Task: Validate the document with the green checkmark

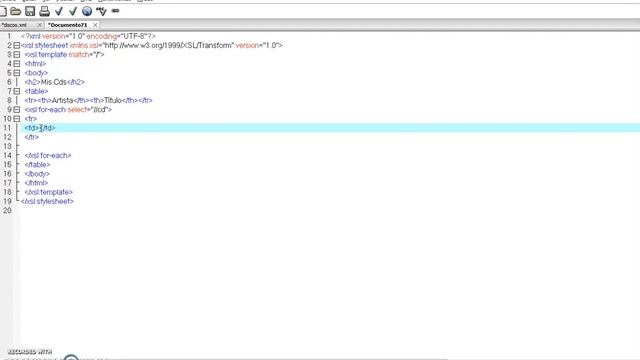Action: [73, 11]
